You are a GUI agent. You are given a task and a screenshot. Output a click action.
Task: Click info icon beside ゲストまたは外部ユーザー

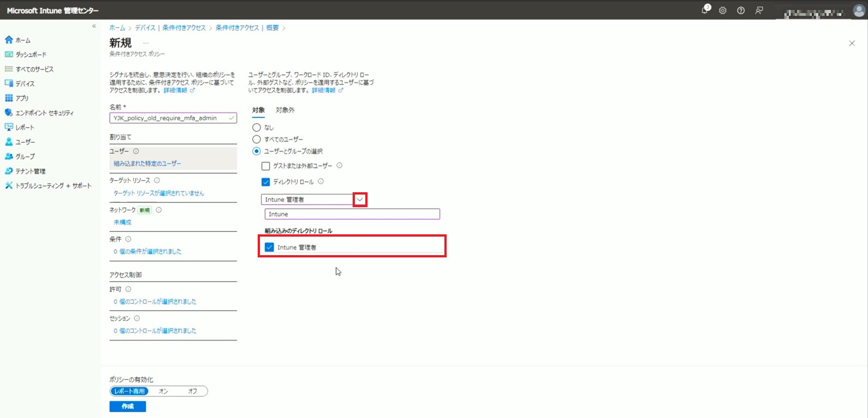[x=339, y=166]
